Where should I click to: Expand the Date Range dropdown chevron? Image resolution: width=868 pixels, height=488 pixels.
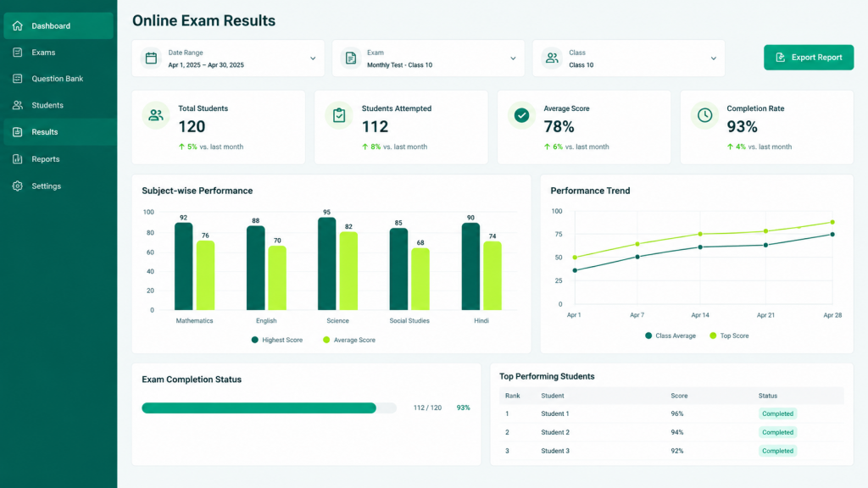pyautogui.click(x=313, y=58)
